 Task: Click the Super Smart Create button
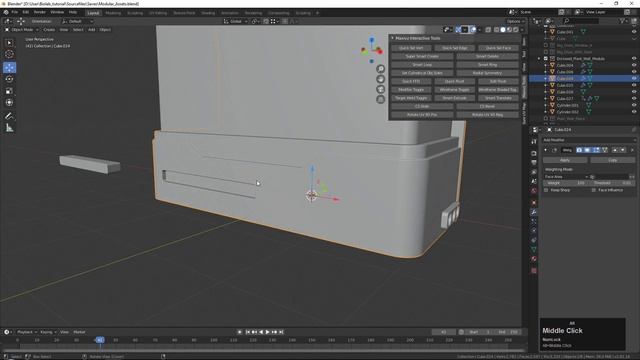422,56
